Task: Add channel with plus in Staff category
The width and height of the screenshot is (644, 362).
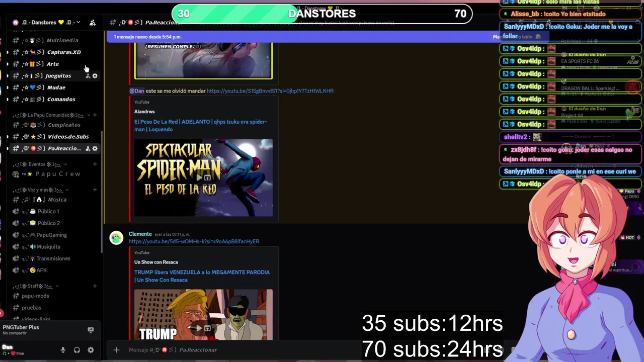Action: [95, 286]
